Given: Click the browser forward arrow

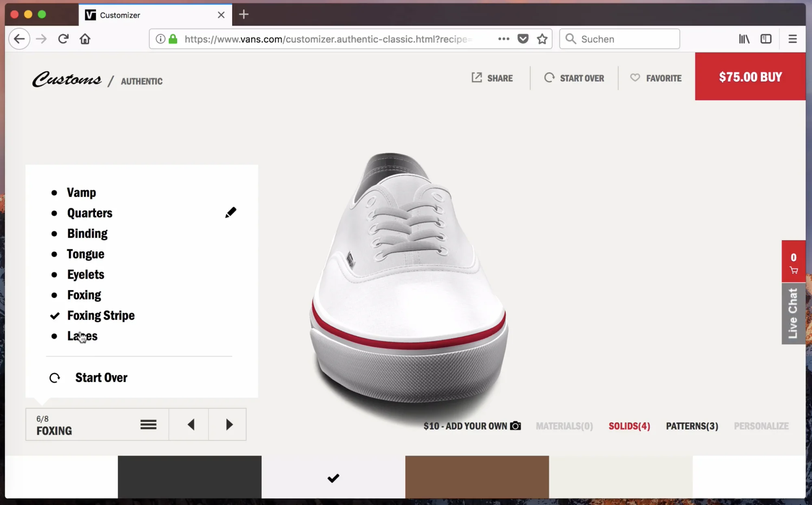Looking at the screenshot, I should (x=41, y=39).
